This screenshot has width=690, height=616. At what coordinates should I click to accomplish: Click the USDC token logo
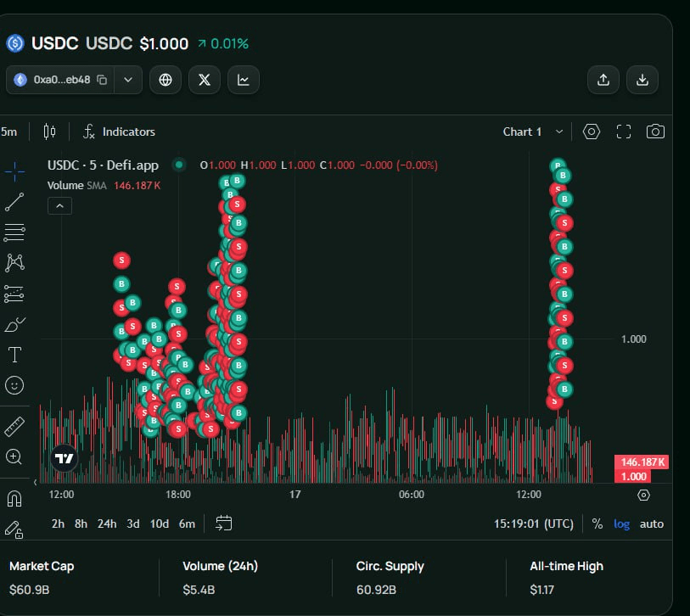coord(15,43)
